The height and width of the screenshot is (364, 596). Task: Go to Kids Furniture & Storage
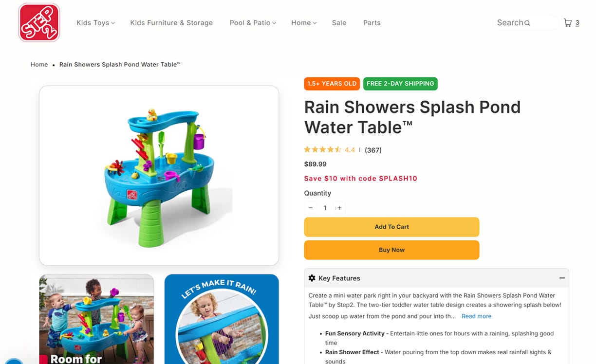tap(171, 23)
